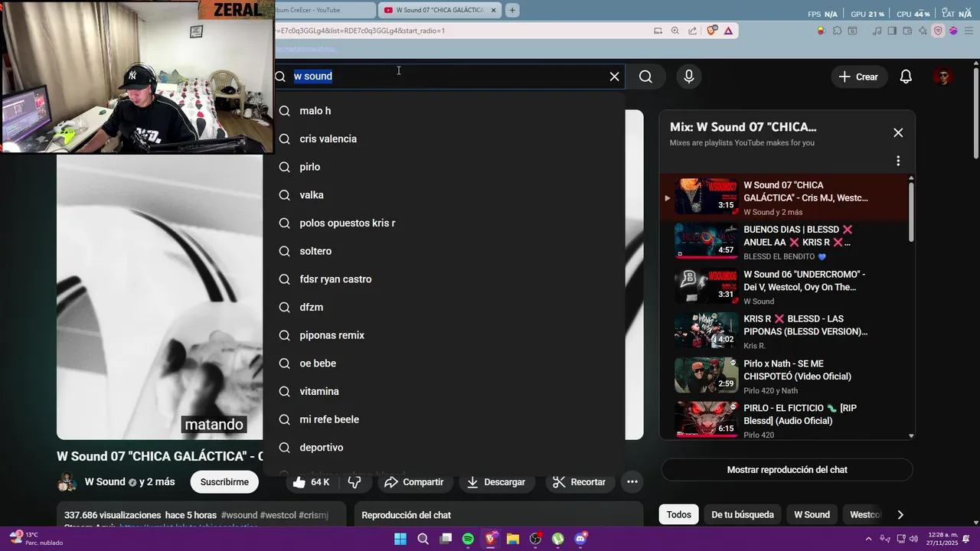Choose suggestion 'vitamina'
The width and height of the screenshot is (980, 551).
pyautogui.click(x=444, y=391)
